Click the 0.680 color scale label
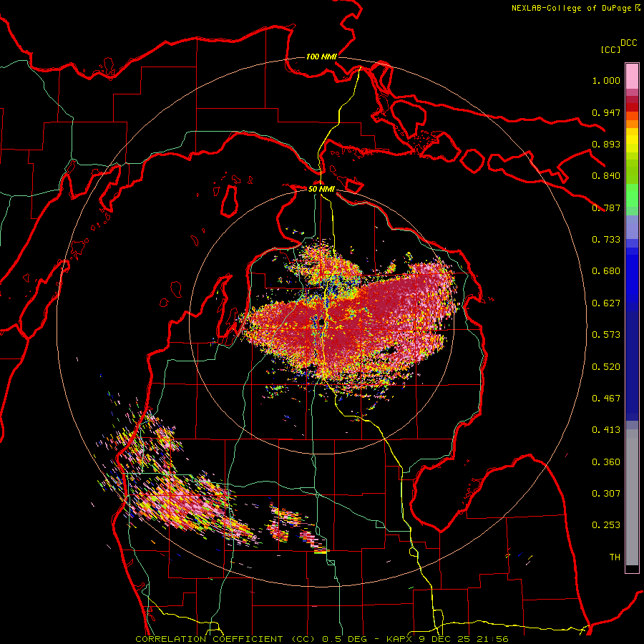The height and width of the screenshot is (644, 644). 606,271
